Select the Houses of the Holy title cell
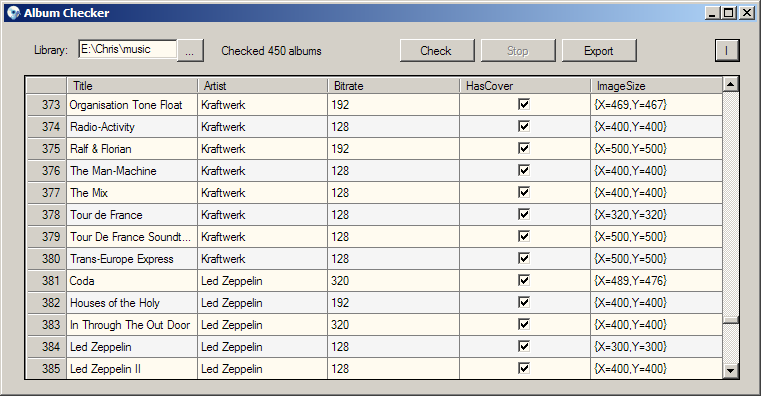The width and height of the screenshot is (761, 396). 132,303
